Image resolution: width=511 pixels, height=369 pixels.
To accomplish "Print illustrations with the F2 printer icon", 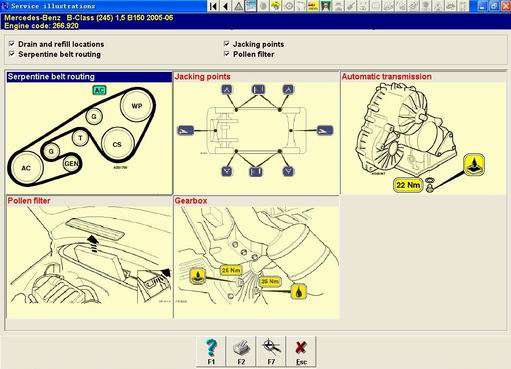I will click(x=241, y=351).
